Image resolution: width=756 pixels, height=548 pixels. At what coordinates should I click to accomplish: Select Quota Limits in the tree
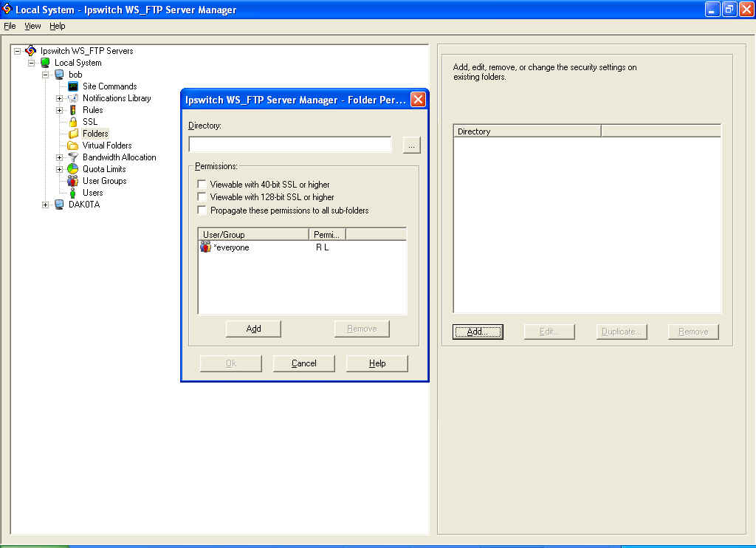click(x=104, y=169)
